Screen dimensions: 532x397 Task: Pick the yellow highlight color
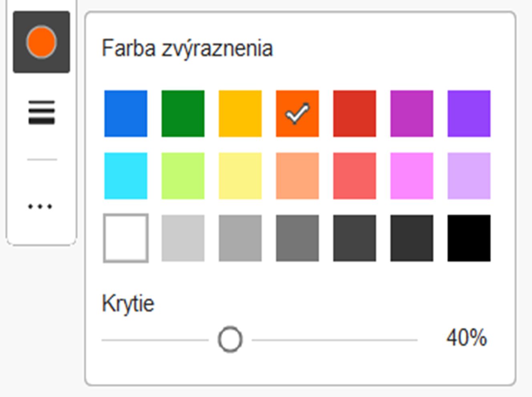pos(240,113)
